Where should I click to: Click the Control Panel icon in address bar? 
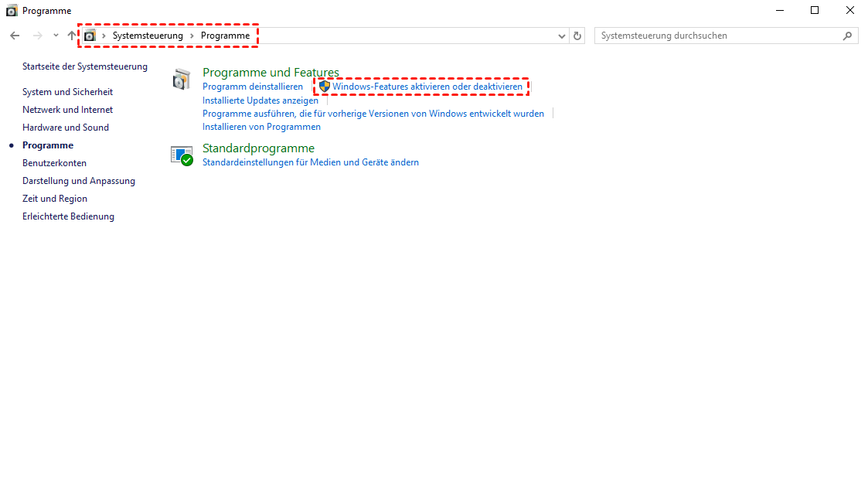pyautogui.click(x=90, y=36)
